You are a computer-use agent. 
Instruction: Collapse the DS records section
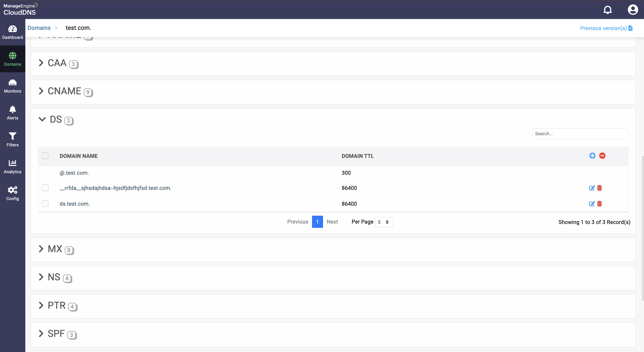coord(42,119)
